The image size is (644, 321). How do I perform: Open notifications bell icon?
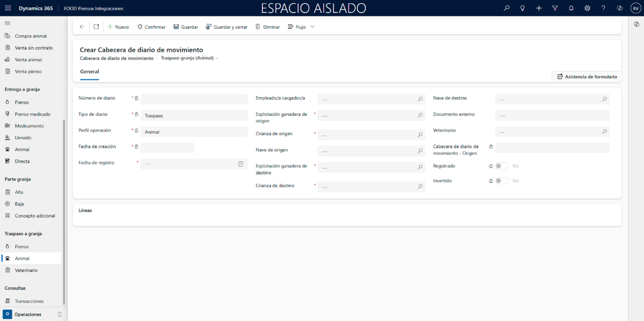point(571,8)
